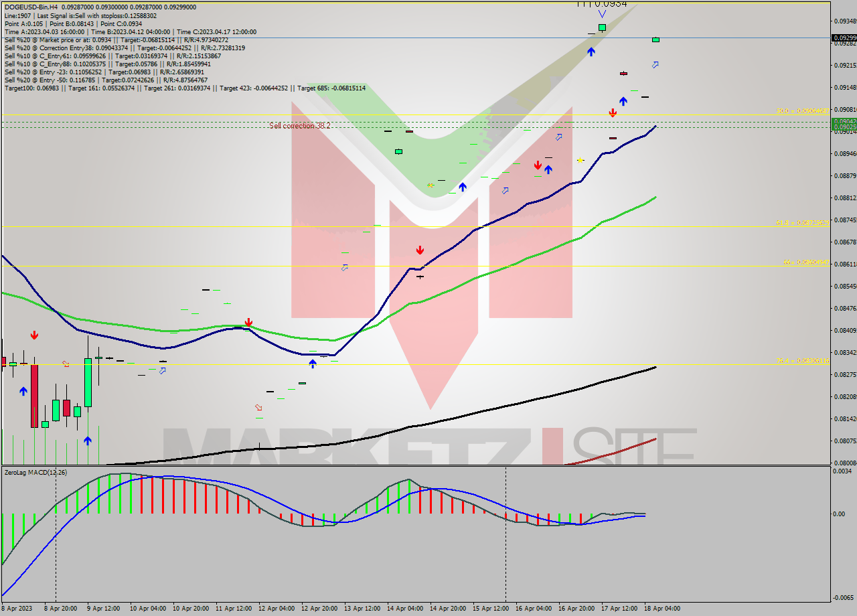This screenshot has width=857, height=616.
Task: Click the '17 Apr 12:00' time label
Action: pyautogui.click(x=619, y=609)
